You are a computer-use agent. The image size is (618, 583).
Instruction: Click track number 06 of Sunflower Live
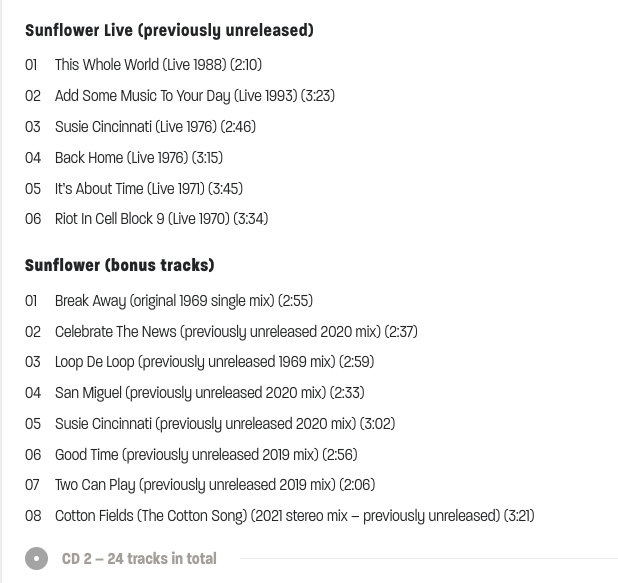point(33,219)
